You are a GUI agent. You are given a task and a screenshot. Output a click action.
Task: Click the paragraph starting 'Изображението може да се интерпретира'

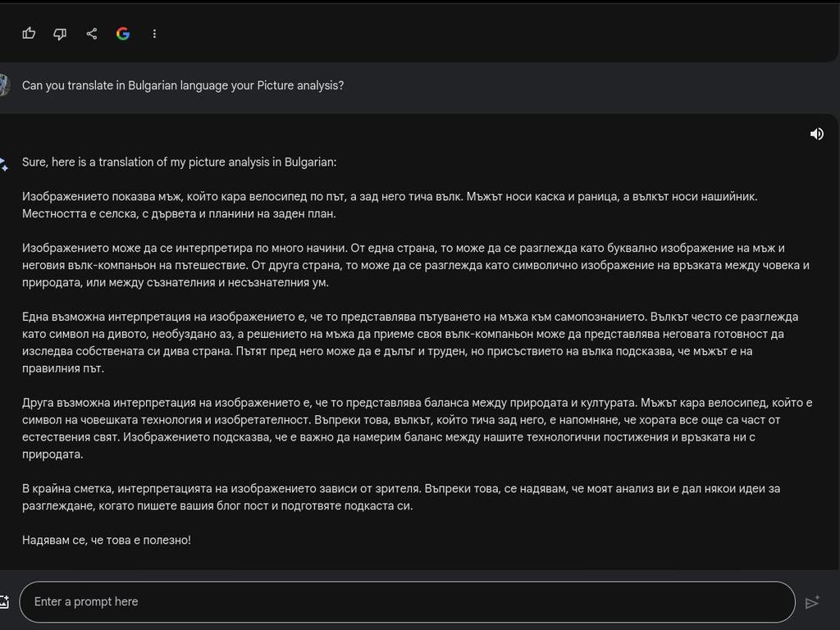click(x=415, y=265)
